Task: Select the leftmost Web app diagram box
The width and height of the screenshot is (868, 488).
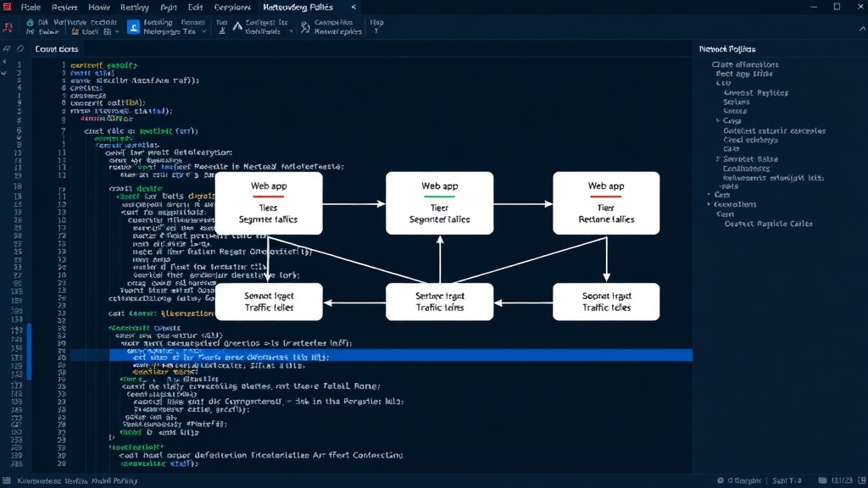Action: coord(269,202)
